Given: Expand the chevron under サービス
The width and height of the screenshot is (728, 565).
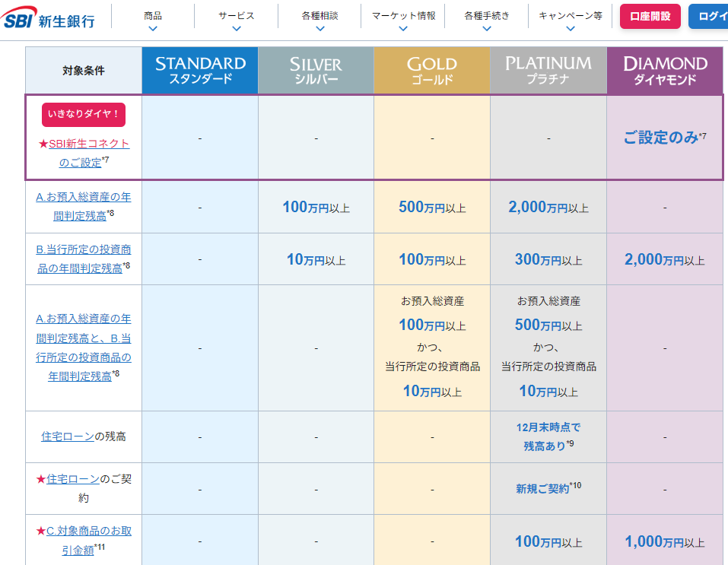Looking at the screenshot, I should coord(237,29).
